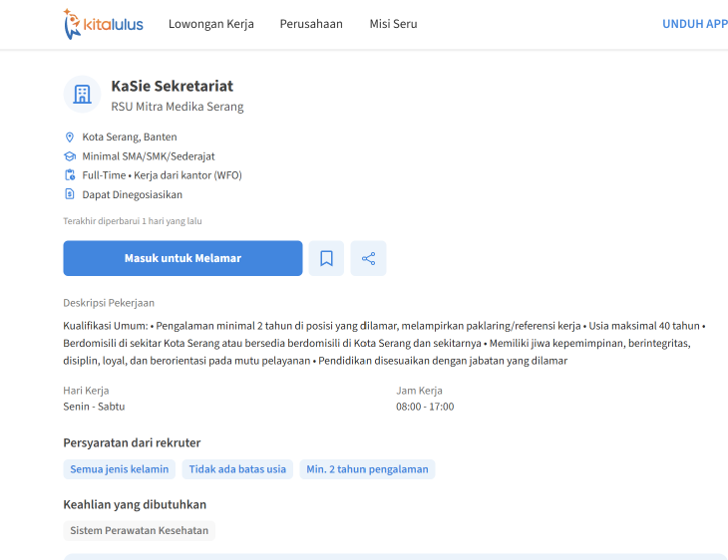Open the Lowongan Kerja menu

pyautogui.click(x=210, y=24)
